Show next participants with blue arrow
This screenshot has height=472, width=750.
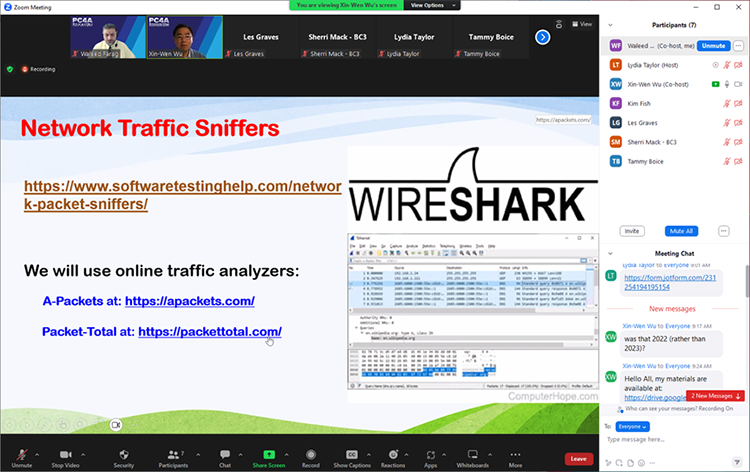[542, 37]
